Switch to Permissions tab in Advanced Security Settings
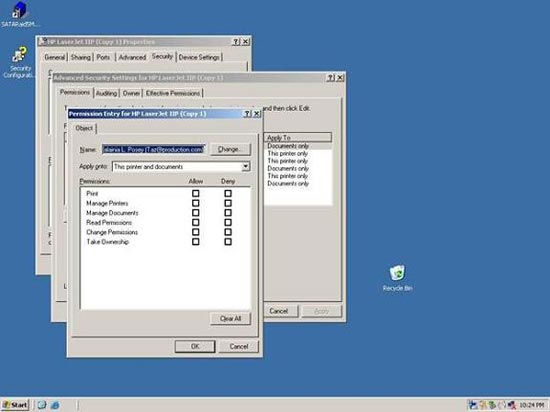 pos(75,92)
